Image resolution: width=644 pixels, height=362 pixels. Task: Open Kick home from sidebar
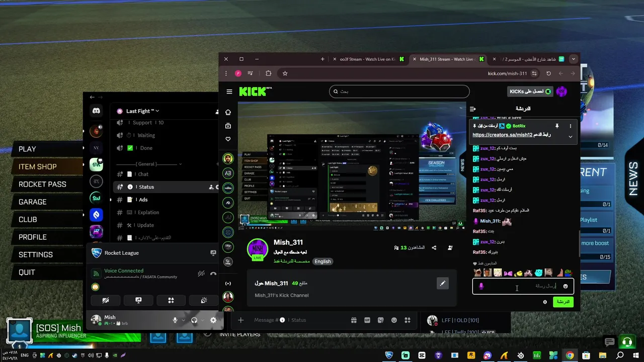(228, 112)
